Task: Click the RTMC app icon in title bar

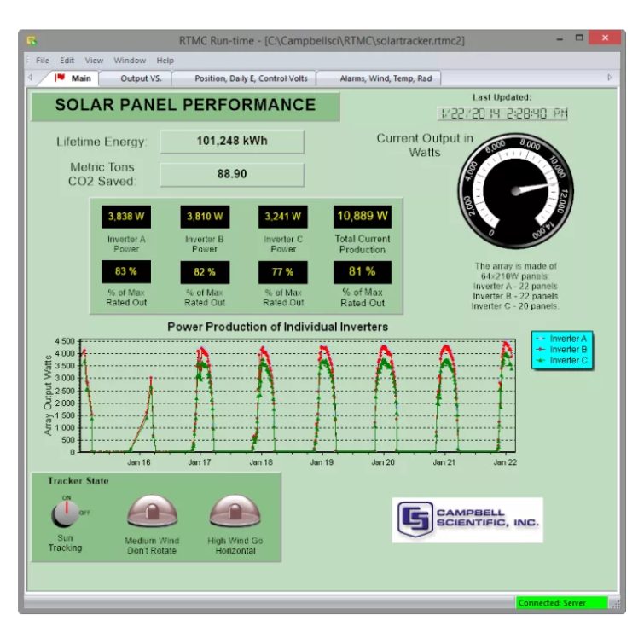Action: pyautogui.click(x=32, y=40)
